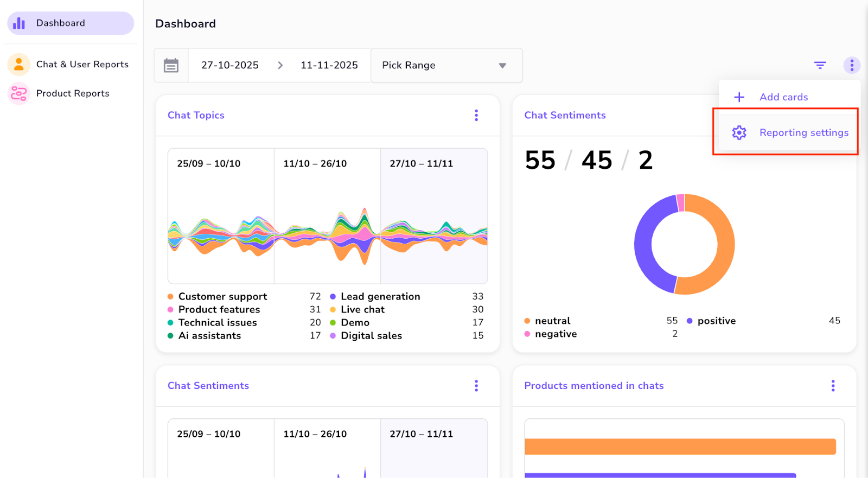Click the Dashboard bar chart icon
The width and height of the screenshot is (868, 478).
click(19, 23)
